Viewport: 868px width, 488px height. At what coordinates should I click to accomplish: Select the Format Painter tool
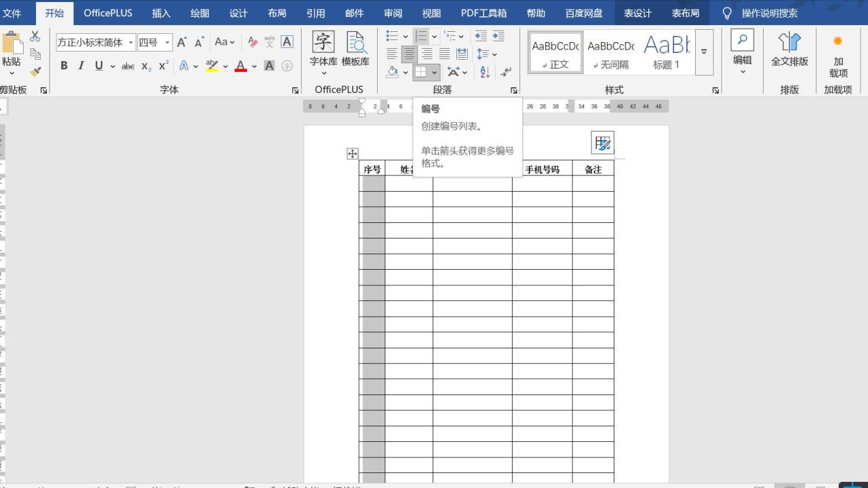(35, 71)
